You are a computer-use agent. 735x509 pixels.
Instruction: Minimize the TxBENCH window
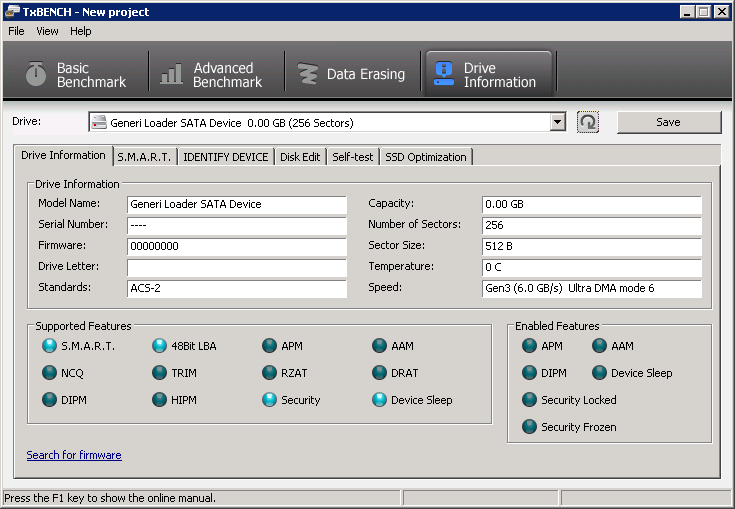pyautogui.click(x=688, y=12)
